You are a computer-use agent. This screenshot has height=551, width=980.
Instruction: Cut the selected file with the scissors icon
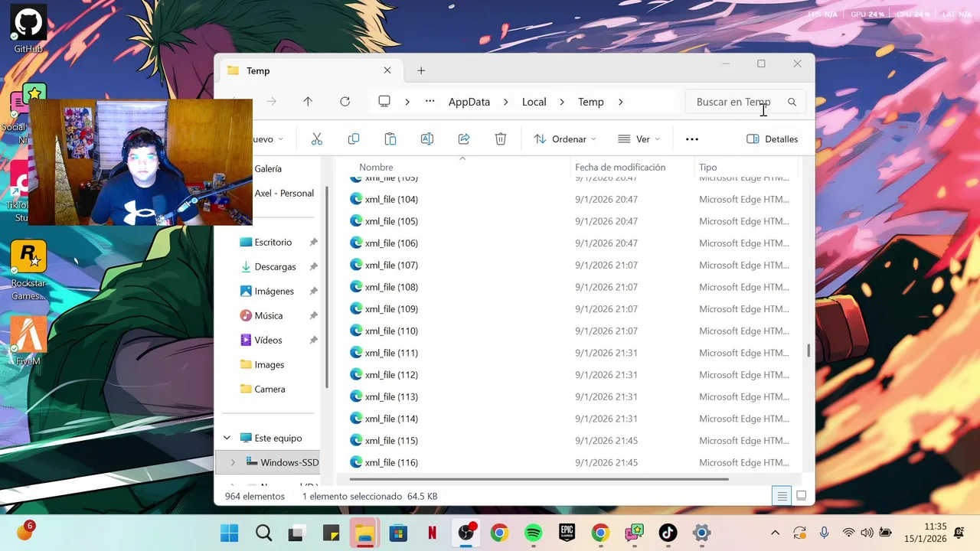317,139
